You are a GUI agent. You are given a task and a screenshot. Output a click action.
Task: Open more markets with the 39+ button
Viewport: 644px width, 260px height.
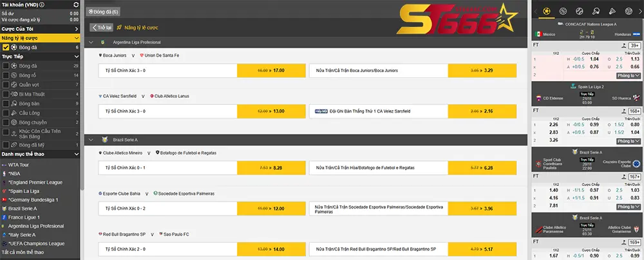click(x=635, y=46)
